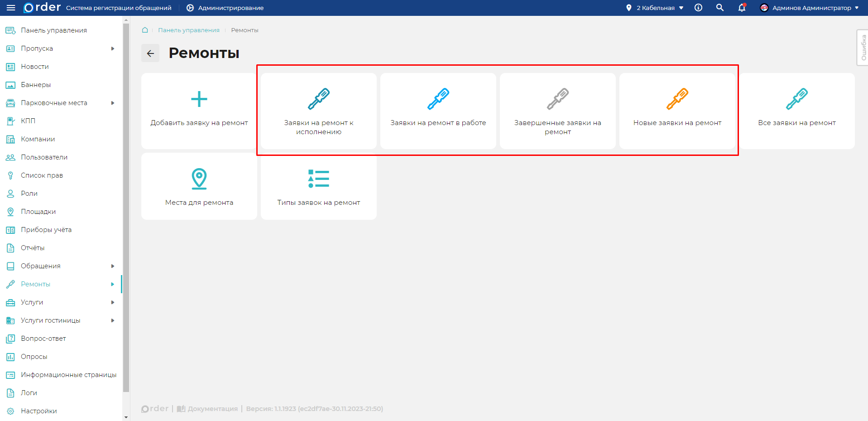Click the plus icon to add repair request

tap(199, 99)
